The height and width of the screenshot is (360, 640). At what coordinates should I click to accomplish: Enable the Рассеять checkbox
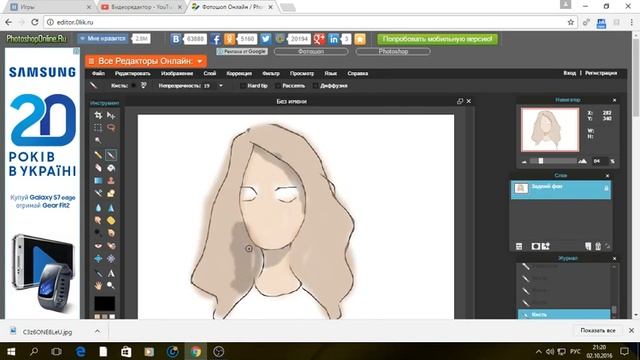pyautogui.click(x=278, y=86)
